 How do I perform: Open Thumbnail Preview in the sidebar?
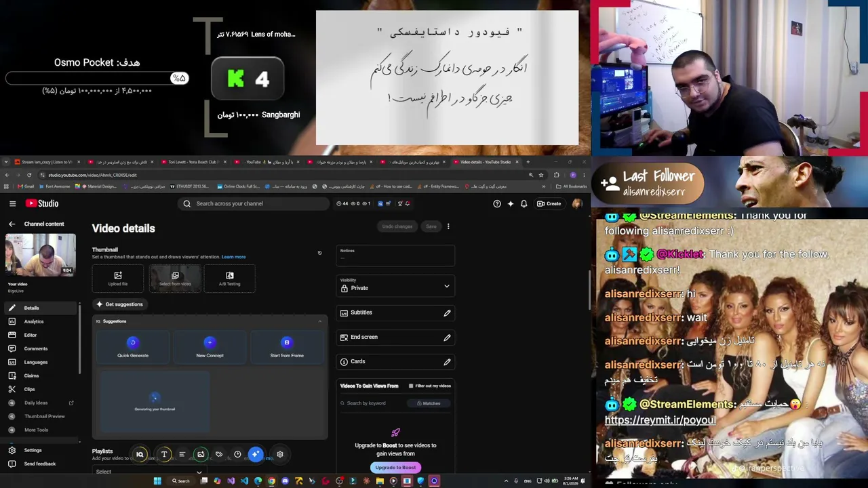point(41,416)
